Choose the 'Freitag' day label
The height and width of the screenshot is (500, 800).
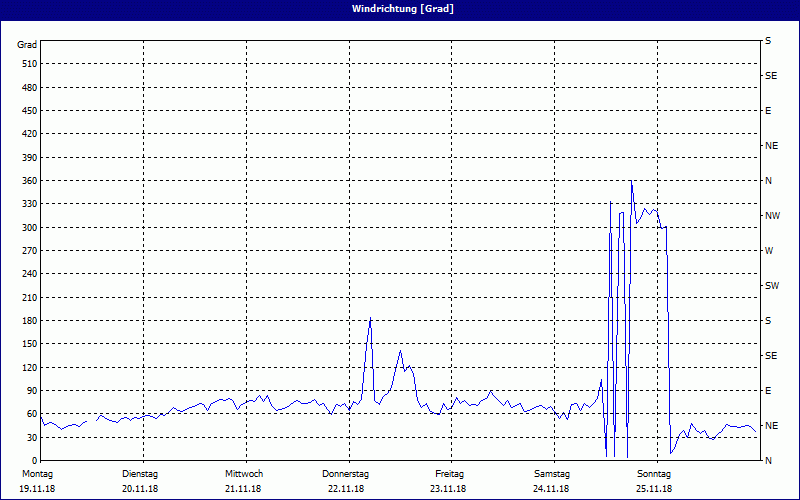point(449,474)
